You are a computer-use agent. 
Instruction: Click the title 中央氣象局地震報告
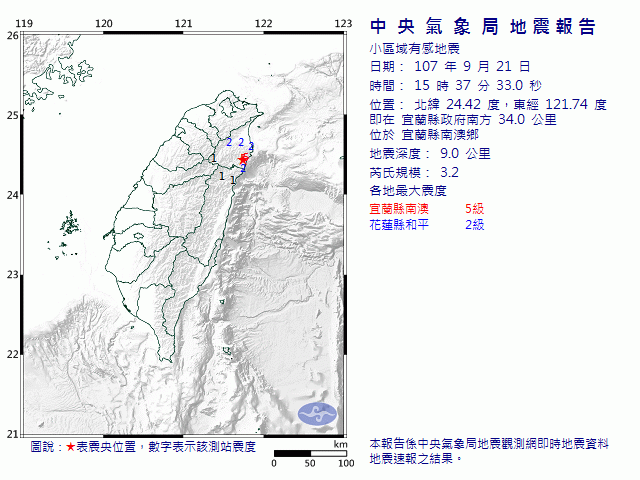[483, 27]
